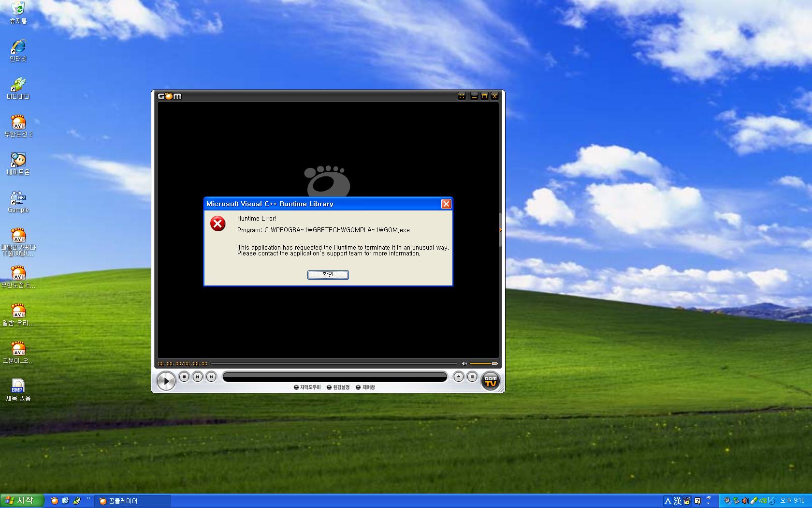Close the Runtime Library error dialog

click(x=446, y=204)
